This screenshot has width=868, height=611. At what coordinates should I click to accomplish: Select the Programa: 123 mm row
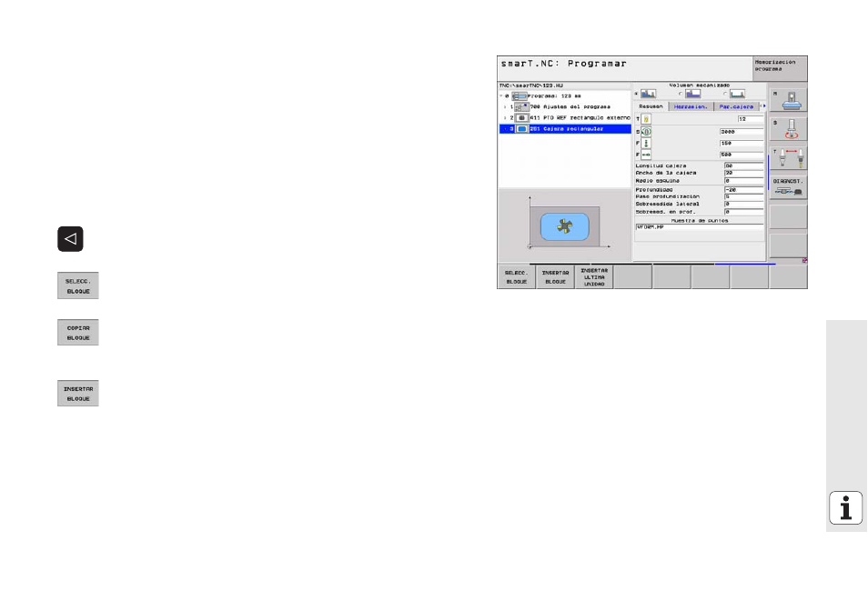pyautogui.click(x=565, y=96)
